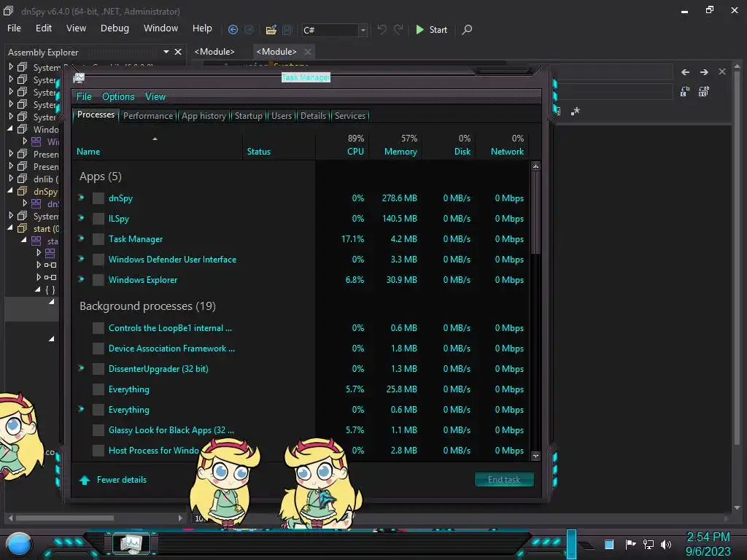This screenshot has width=747, height=560.
Task: Click the Fewer details up-arrow icon
Action: [x=85, y=480]
